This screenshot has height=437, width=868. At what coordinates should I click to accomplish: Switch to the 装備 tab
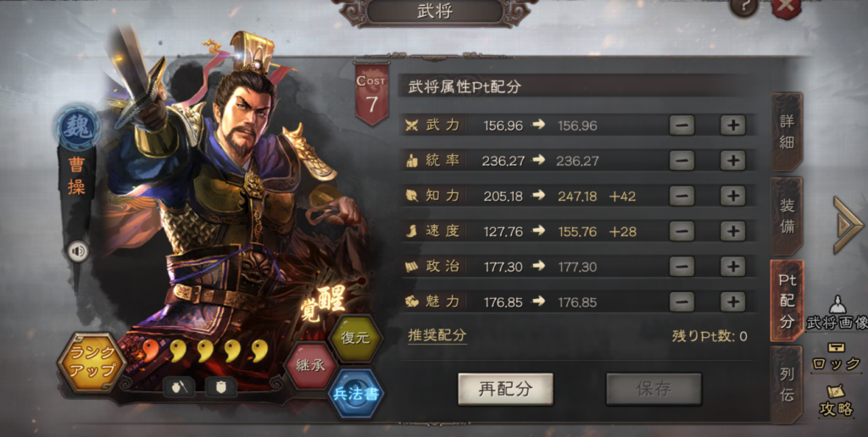[x=787, y=216]
